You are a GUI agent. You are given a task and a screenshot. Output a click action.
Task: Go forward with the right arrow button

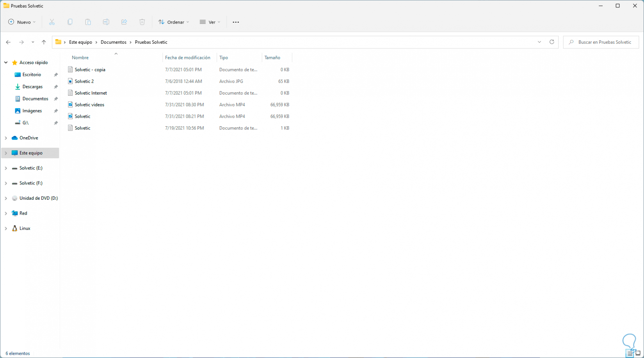coord(21,42)
